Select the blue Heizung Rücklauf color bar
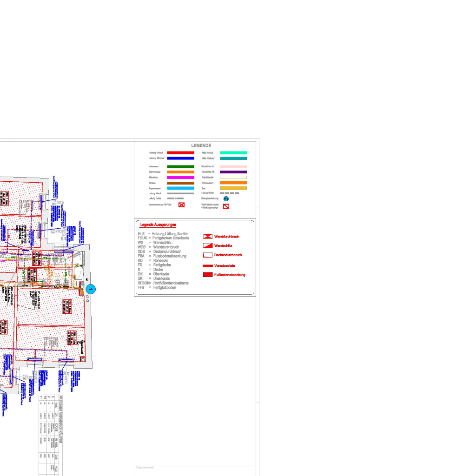 click(x=180, y=158)
